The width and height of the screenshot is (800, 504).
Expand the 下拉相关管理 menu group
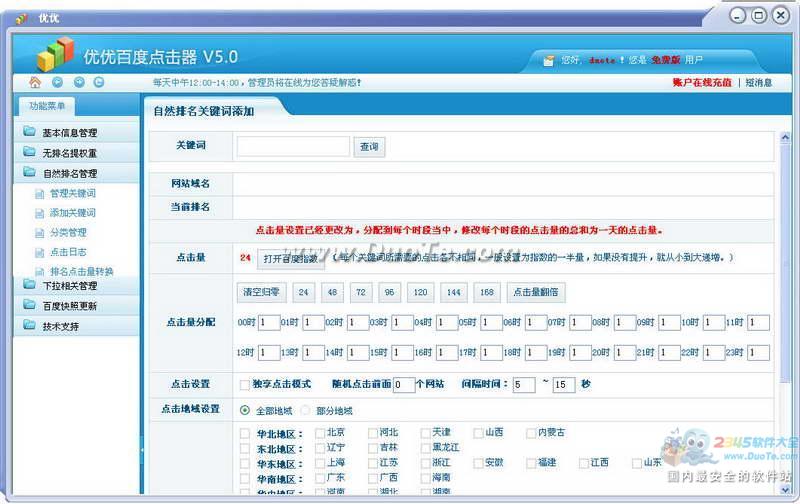point(77,286)
